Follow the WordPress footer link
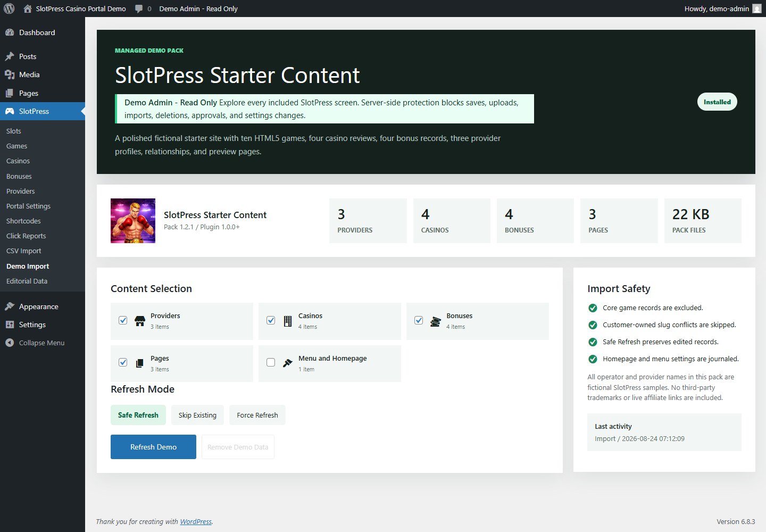The height and width of the screenshot is (532, 766). pos(196,521)
